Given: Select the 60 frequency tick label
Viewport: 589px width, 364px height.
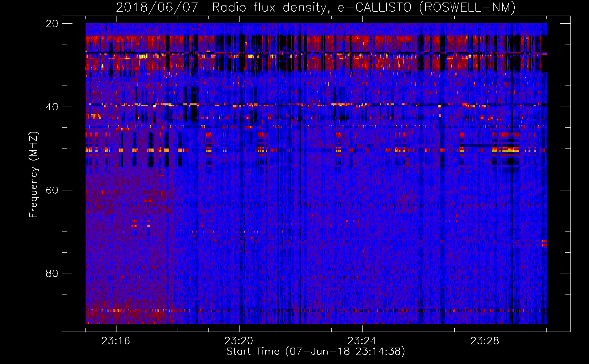Looking at the screenshot, I should pyautogui.click(x=52, y=190).
